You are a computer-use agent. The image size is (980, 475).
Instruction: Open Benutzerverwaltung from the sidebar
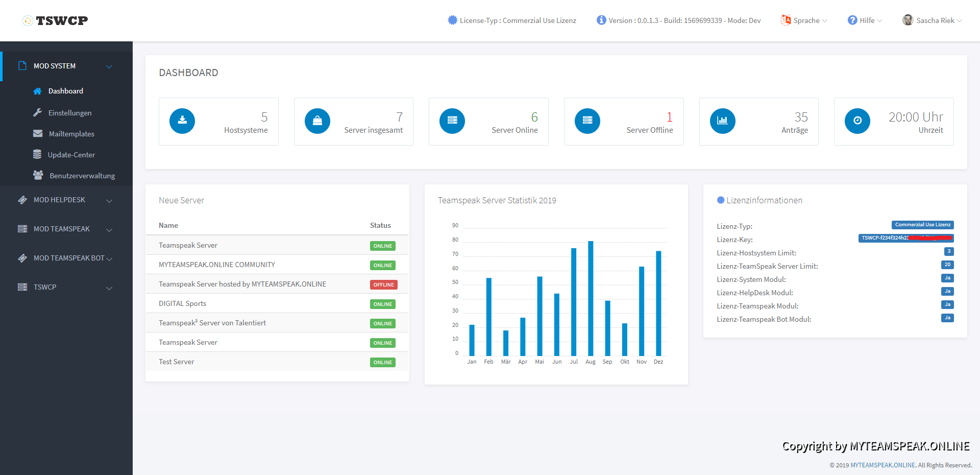pos(82,176)
